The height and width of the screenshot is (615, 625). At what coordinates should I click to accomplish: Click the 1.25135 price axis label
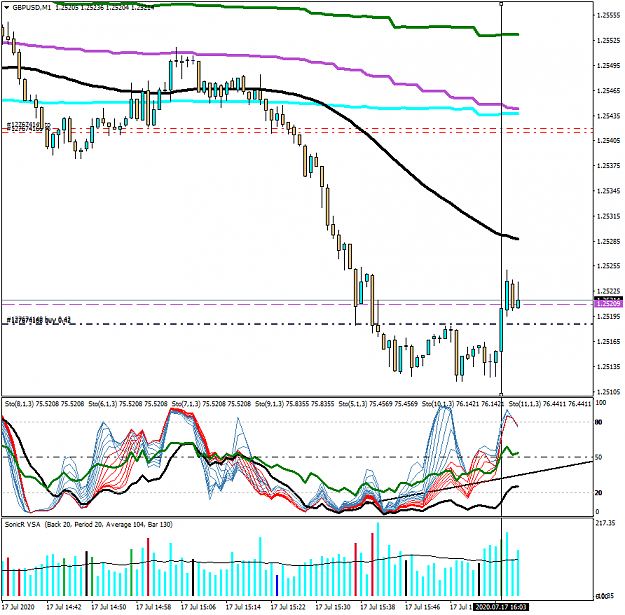(x=609, y=366)
